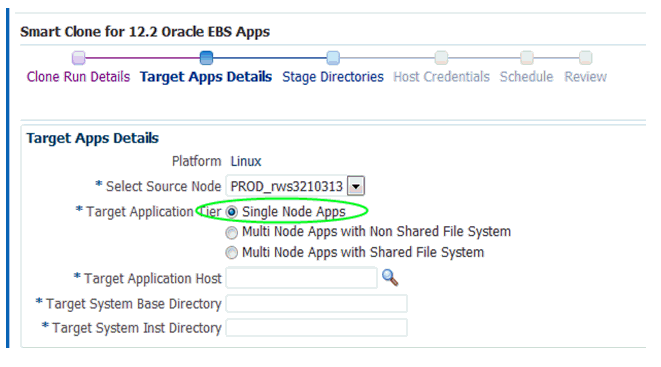Go to the Clone Run Details step label
Viewport: 661px width, 367px height.
click(x=78, y=77)
